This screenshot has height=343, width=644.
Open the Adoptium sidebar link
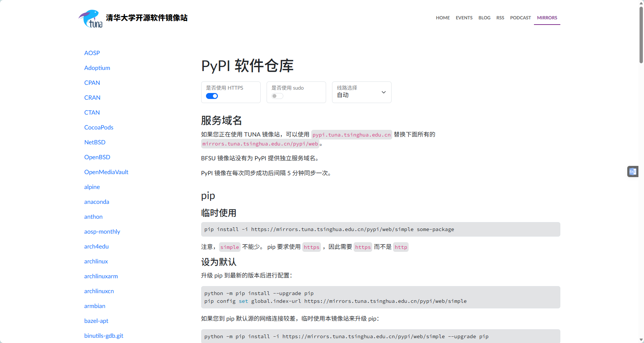[x=97, y=68]
